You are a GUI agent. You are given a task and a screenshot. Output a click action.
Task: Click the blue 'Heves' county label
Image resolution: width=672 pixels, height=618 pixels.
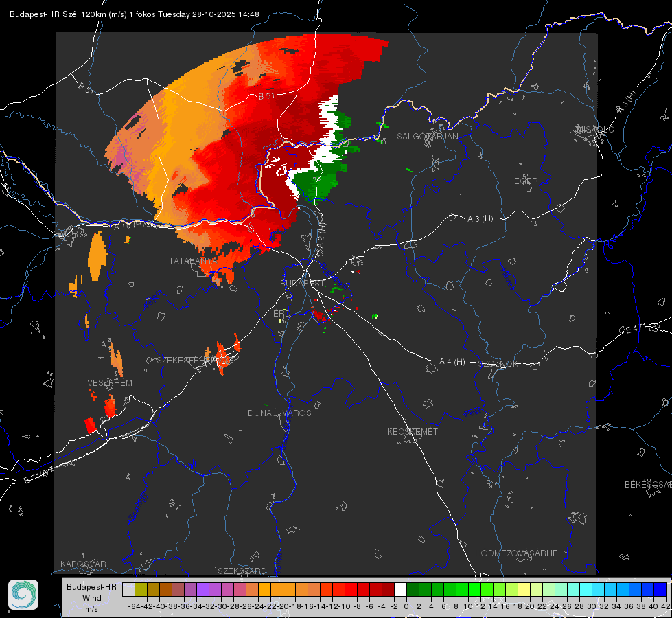tap(507, 278)
